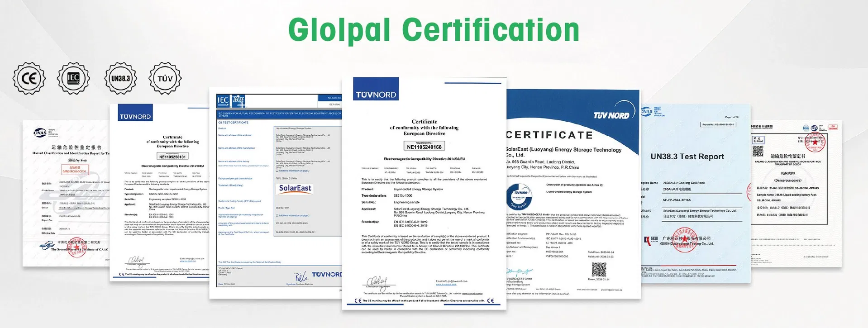Click TÜV NORD logo on center certificate
The height and width of the screenshot is (328, 868).
(x=376, y=89)
